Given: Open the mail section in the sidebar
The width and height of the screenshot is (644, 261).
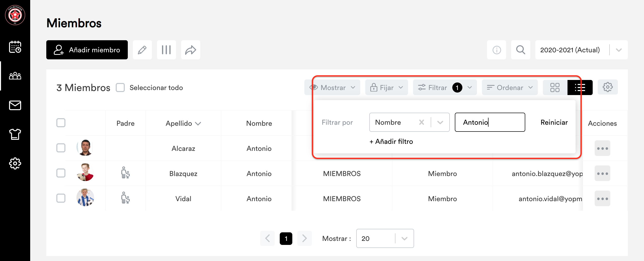Looking at the screenshot, I should coord(15,105).
